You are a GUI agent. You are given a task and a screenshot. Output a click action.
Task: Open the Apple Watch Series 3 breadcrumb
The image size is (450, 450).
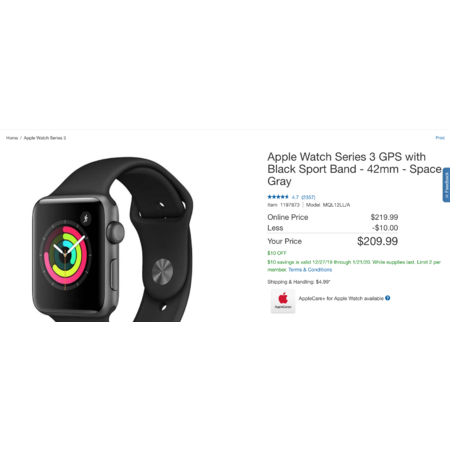45,138
